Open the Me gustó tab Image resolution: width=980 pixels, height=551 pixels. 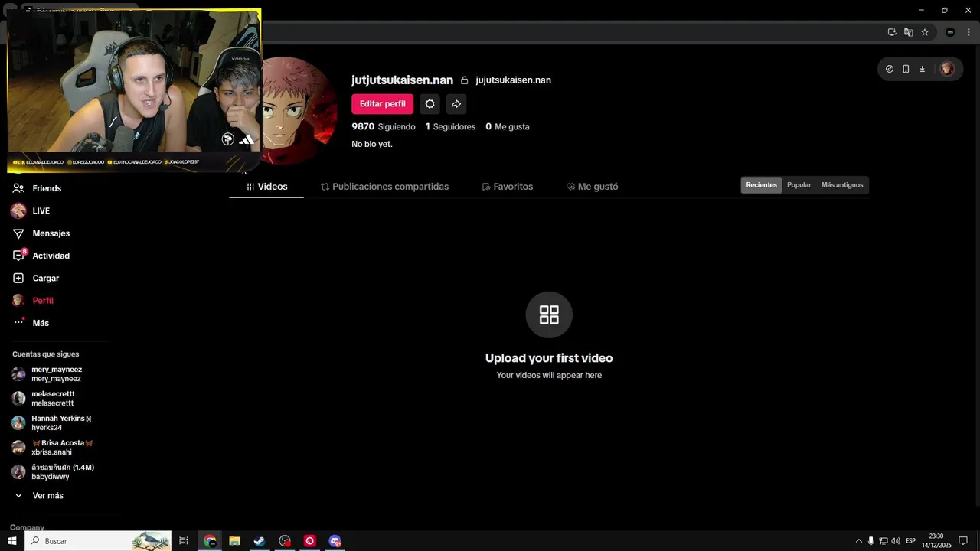pos(592,187)
